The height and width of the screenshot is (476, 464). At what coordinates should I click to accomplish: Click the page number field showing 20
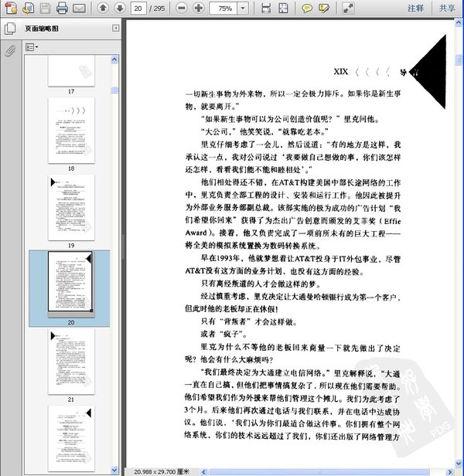(x=138, y=8)
